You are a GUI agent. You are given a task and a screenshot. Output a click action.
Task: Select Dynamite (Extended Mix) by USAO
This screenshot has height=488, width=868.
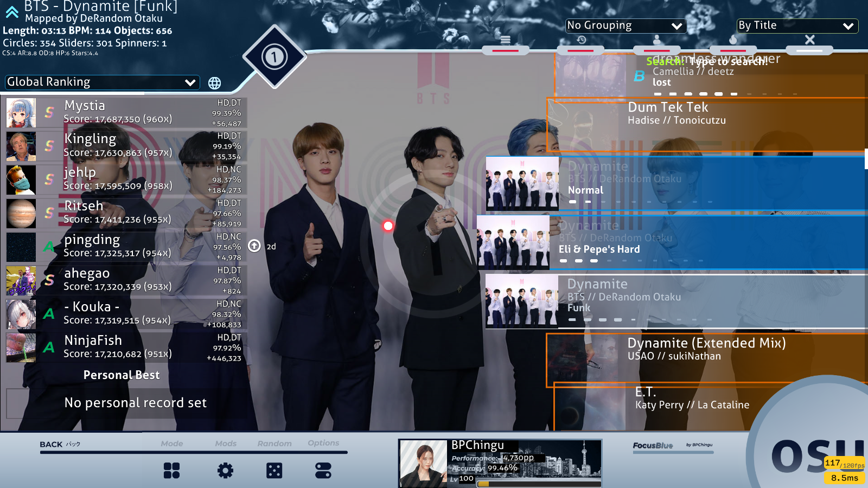(x=707, y=359)
